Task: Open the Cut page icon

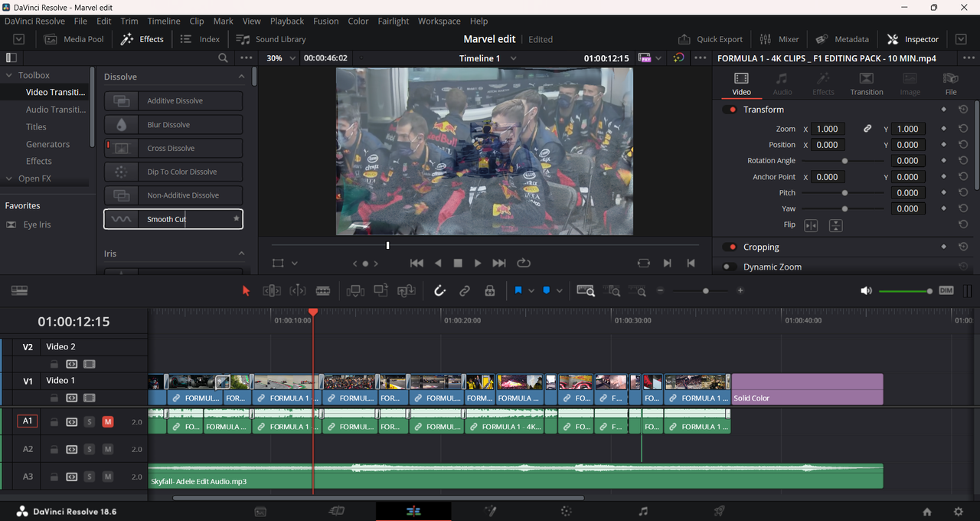Action: pos(337,511)
